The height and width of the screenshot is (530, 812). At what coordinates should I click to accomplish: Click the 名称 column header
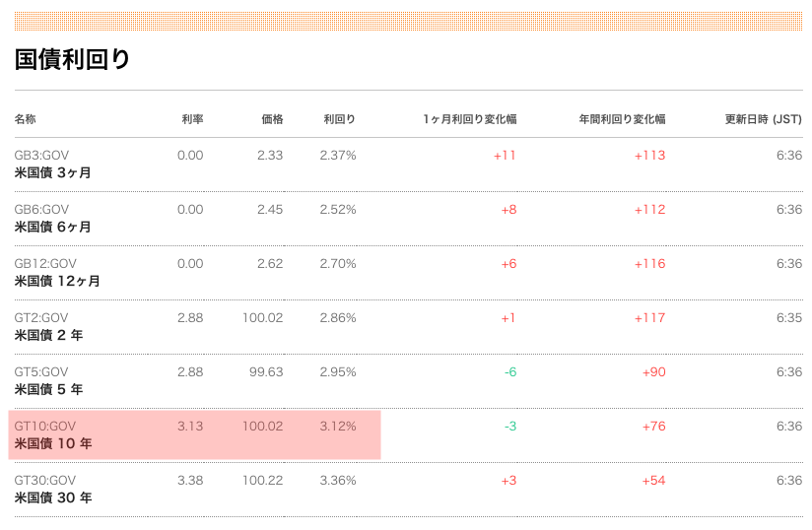(25, 119)
